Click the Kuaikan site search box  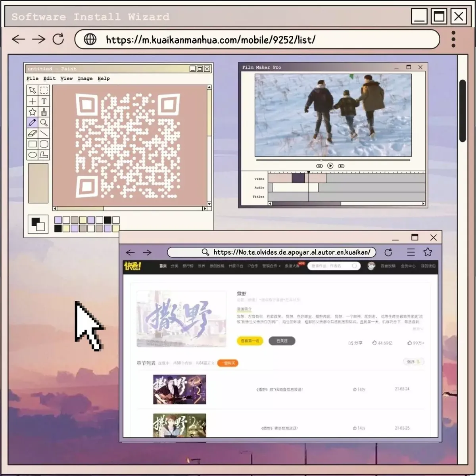(334, 266)
